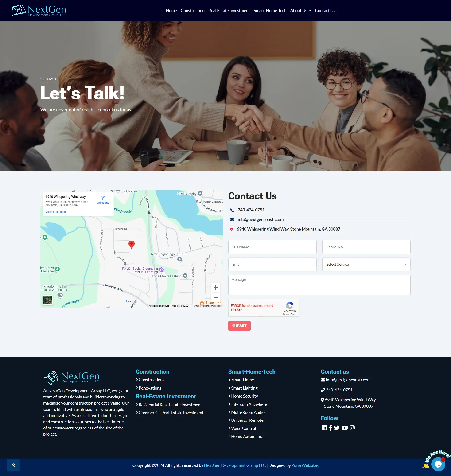451x476 pixels.
Task: Click the Zone Websites link in footer
Action: pos(305,465)
